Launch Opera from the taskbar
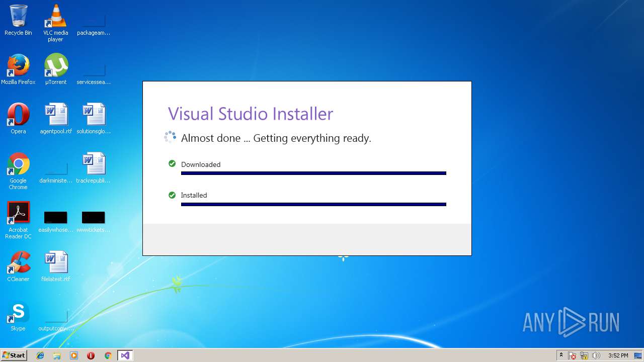 [91, 355]
